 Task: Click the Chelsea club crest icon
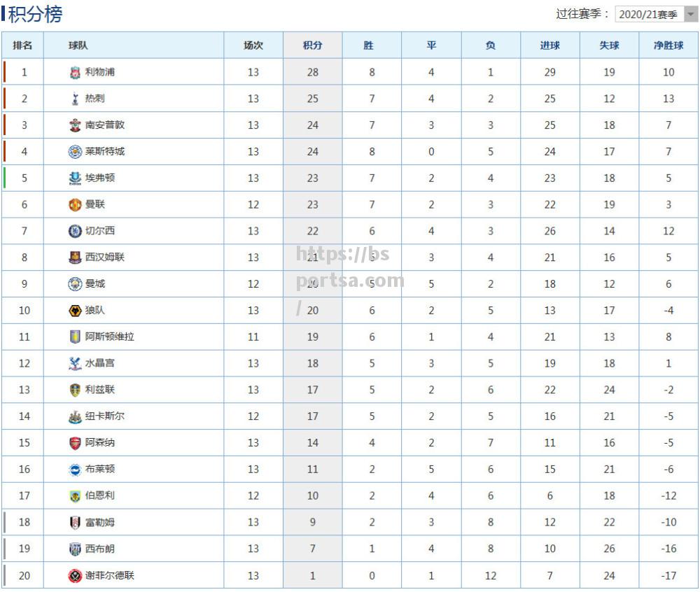pos(75,231)
